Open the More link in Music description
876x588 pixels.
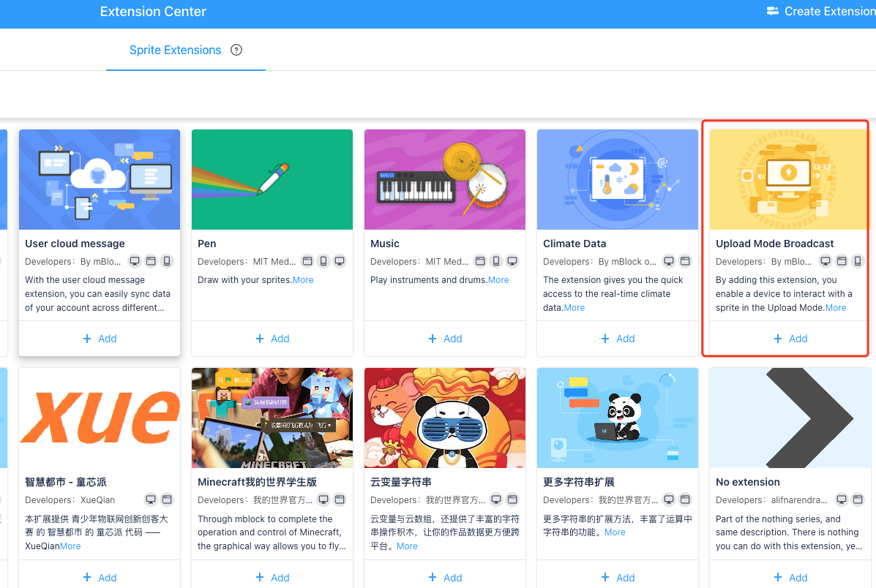[x=498, y=280]
